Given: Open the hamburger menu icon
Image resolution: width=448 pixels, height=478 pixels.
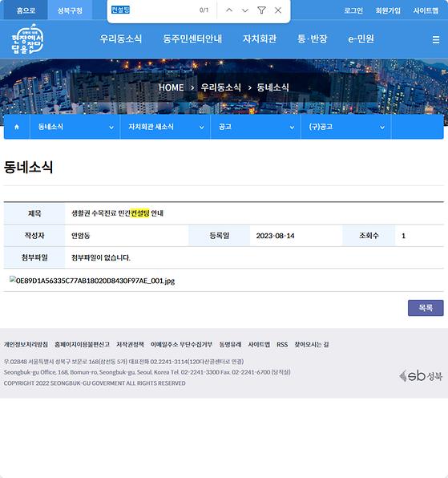Looking at the screenshot, I should pos(436,39).
